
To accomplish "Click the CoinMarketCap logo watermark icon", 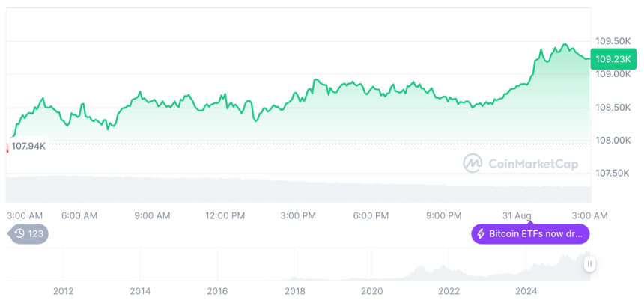I will tap(472, 162).
